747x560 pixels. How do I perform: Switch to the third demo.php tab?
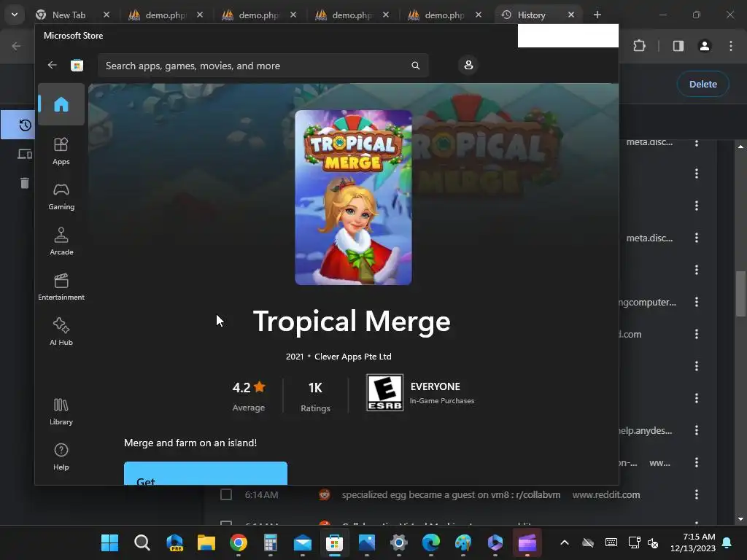[x=352, y=15]
